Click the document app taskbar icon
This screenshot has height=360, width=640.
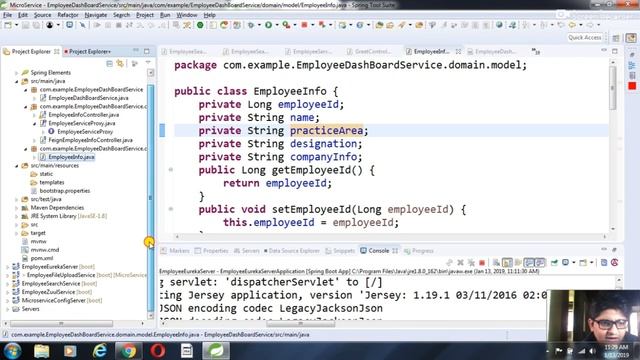[x=187, y=351]
